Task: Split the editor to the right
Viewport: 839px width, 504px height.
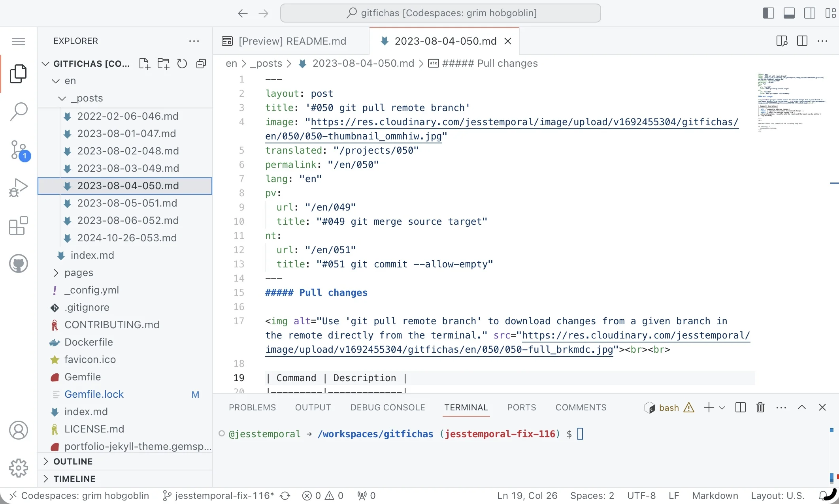Action: click(802, 41)
